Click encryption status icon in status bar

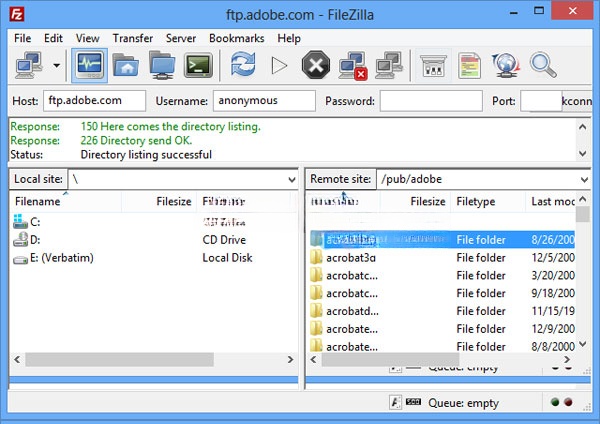[395, 402]
